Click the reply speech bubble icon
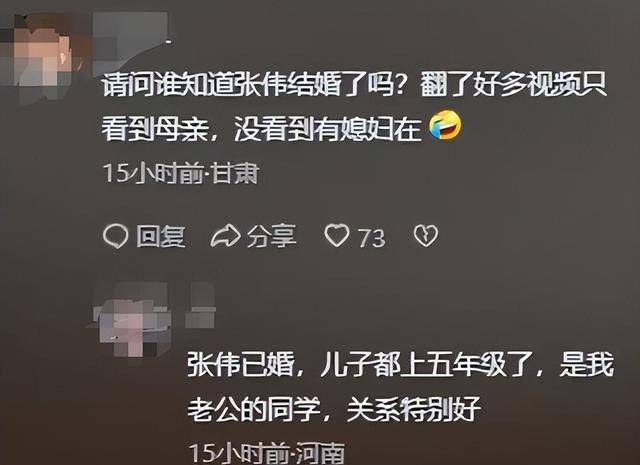Screen dimensions: 640x465 pos(116,236)
